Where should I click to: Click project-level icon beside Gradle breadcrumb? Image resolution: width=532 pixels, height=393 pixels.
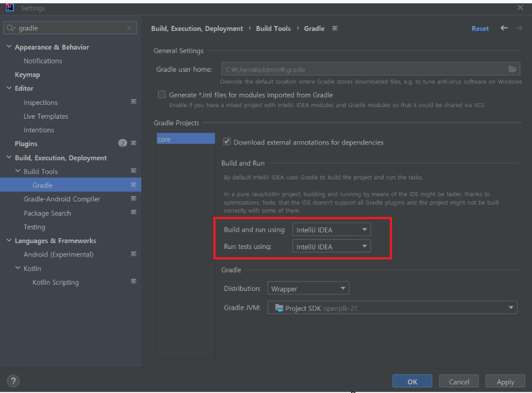[335, 29]
